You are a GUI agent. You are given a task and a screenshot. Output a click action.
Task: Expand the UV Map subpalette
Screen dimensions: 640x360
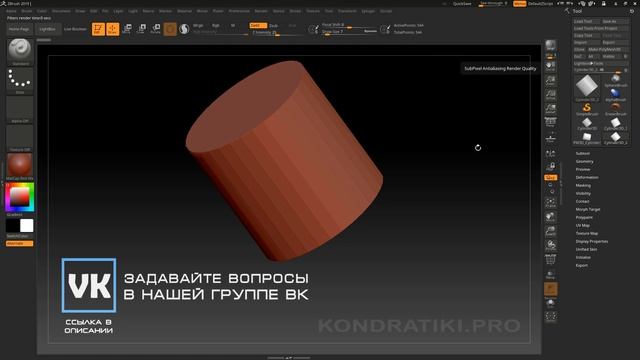(582, 225)
